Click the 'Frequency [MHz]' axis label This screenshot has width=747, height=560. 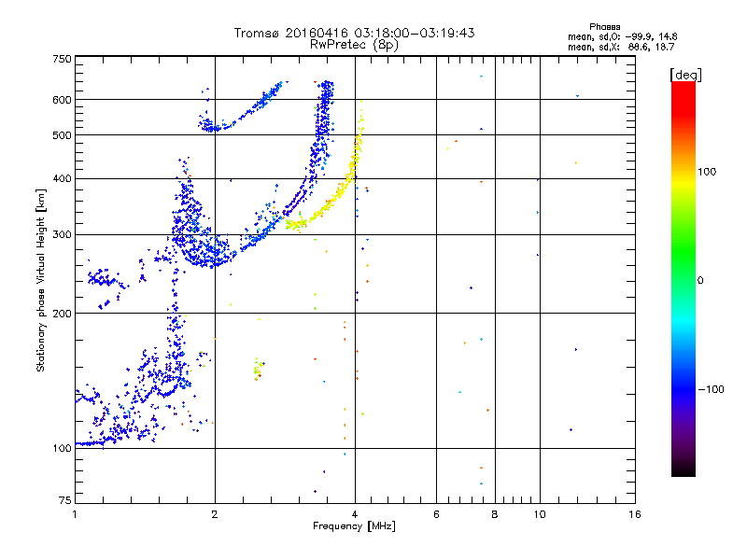[354, 526]
